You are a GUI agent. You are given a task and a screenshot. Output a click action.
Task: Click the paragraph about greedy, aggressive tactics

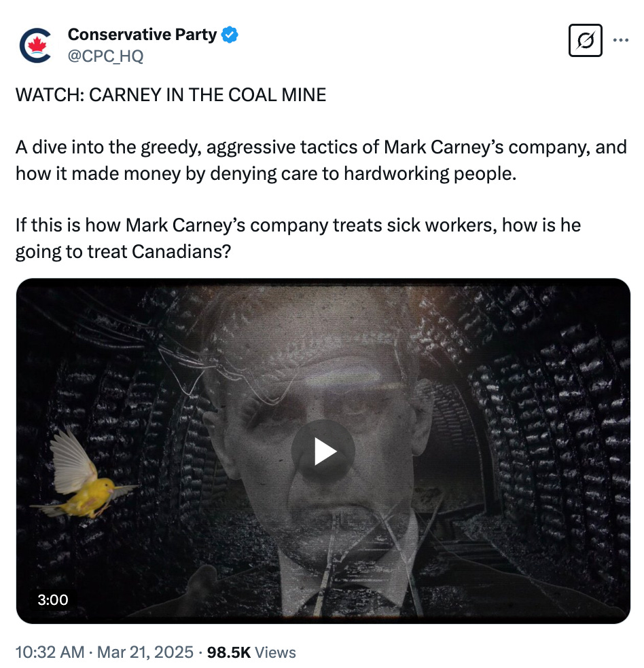coord(321,160)
